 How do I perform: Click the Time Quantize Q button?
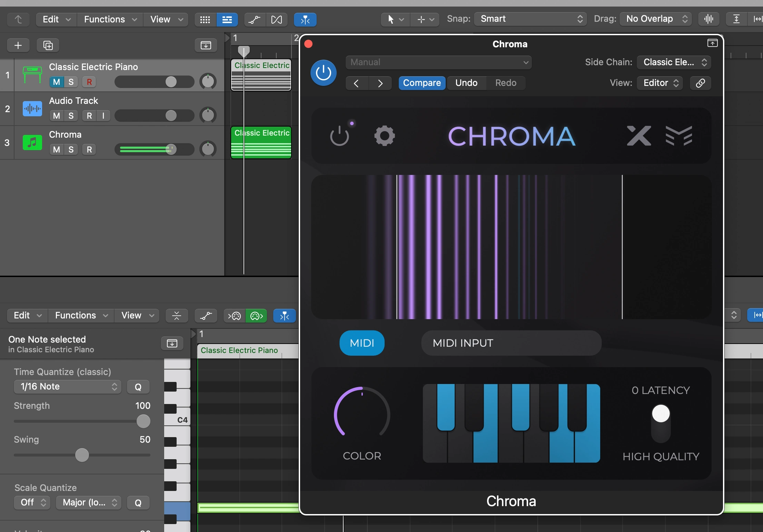pos(138,387)
